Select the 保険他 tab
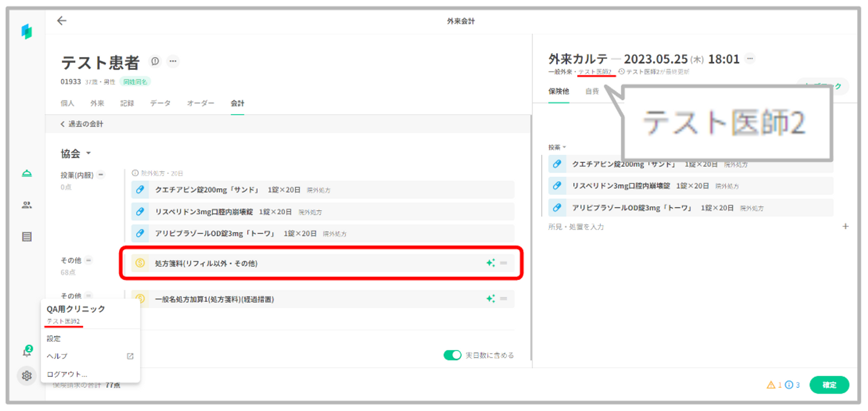 [559, 91]
